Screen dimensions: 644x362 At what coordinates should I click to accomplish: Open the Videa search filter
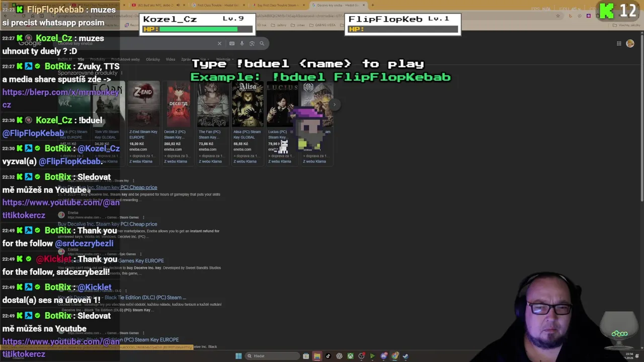[x=171, y=59]
